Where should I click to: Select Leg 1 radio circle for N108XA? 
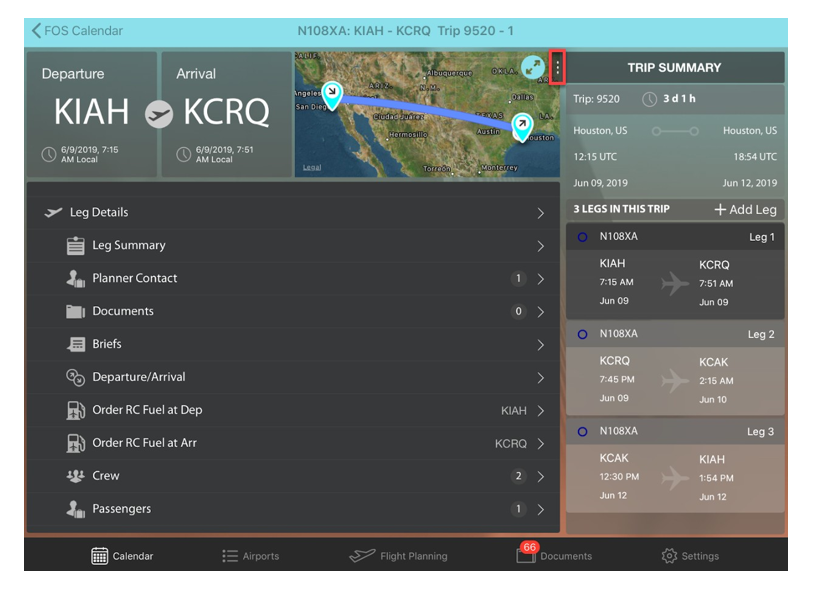click(582, 237)
